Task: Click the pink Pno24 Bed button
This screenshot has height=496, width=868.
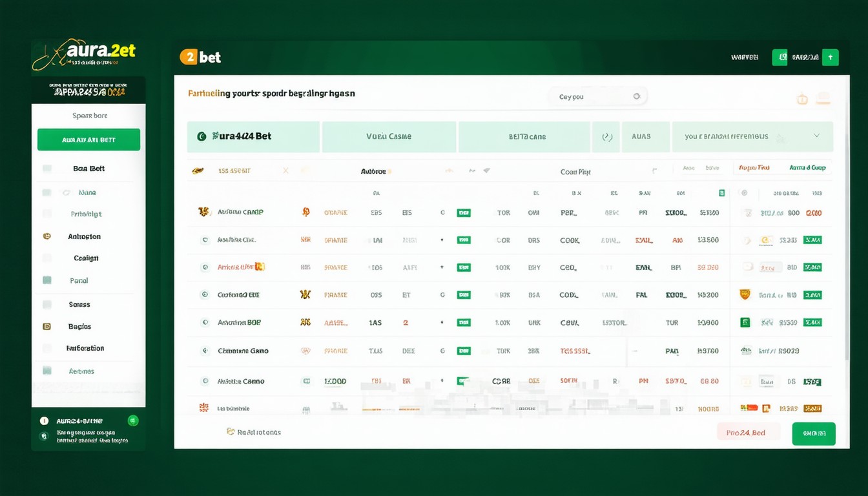Action: click(748, 433)
